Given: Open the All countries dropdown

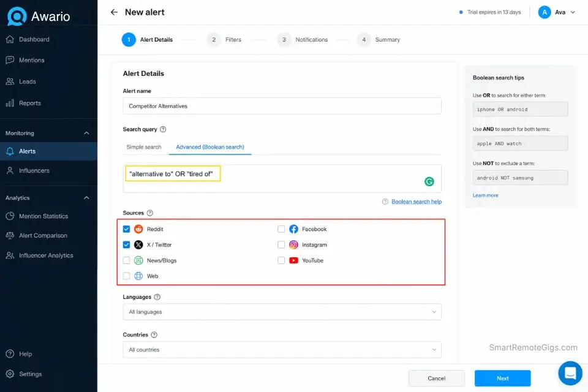Looking at the screenshot, I should (x=282, y=350).
